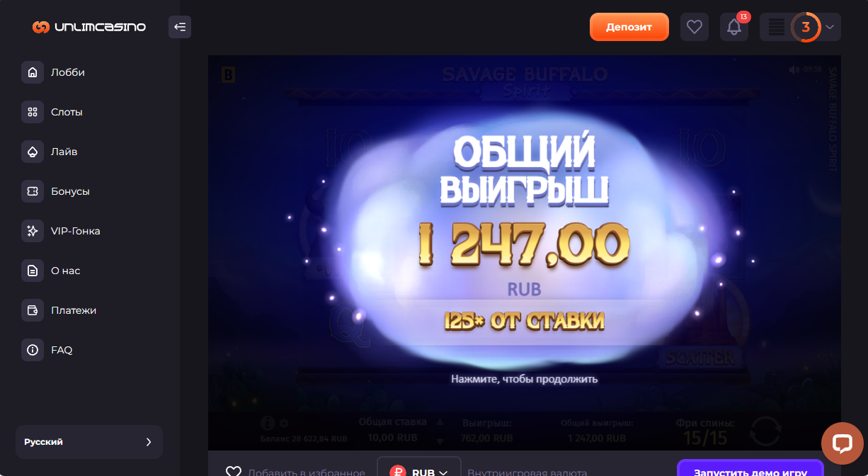Open notifications via the bell icon
Viewport: 868px width, 476px height.
(734, 27)
